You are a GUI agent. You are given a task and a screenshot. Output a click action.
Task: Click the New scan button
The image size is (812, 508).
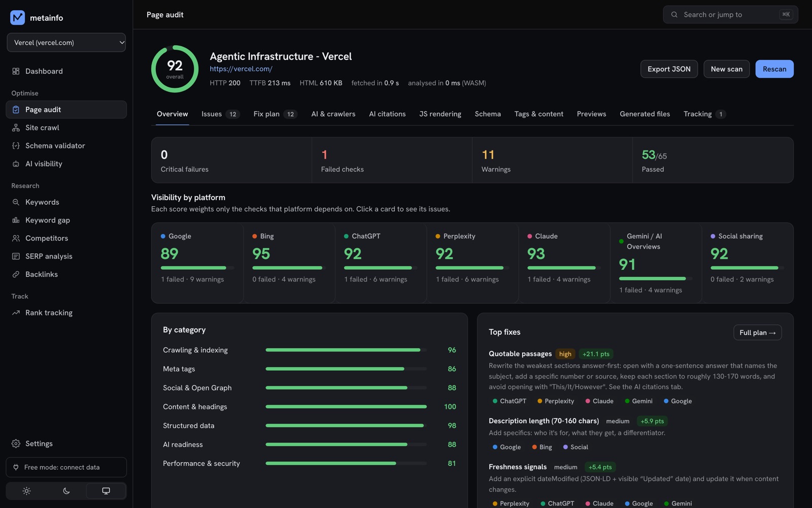[x=726, y=69]
